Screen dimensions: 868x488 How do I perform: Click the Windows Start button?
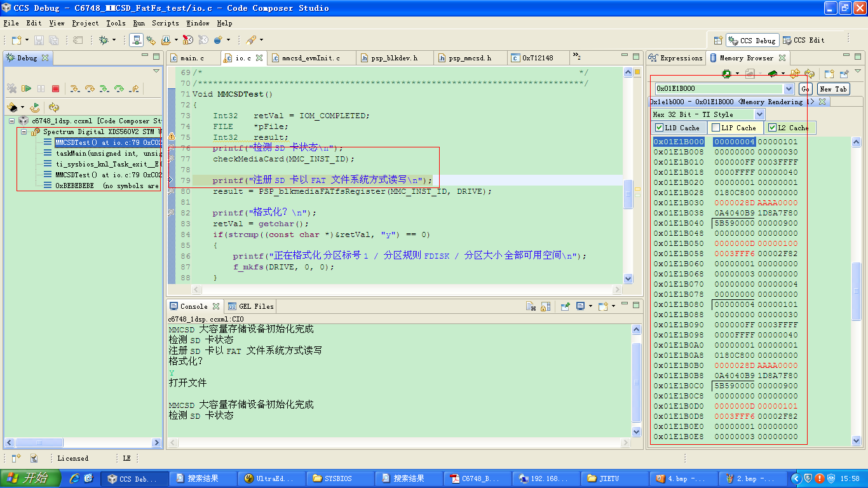(31, 478)
